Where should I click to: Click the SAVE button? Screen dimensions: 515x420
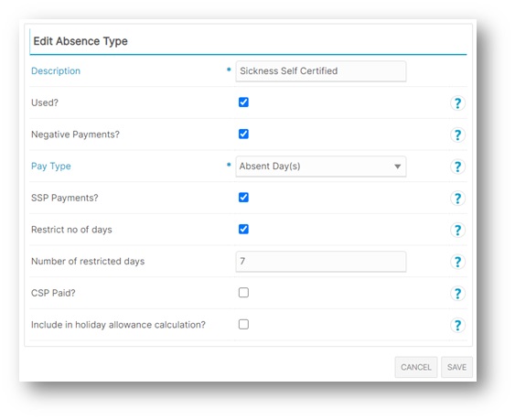(x=456, y=367)
